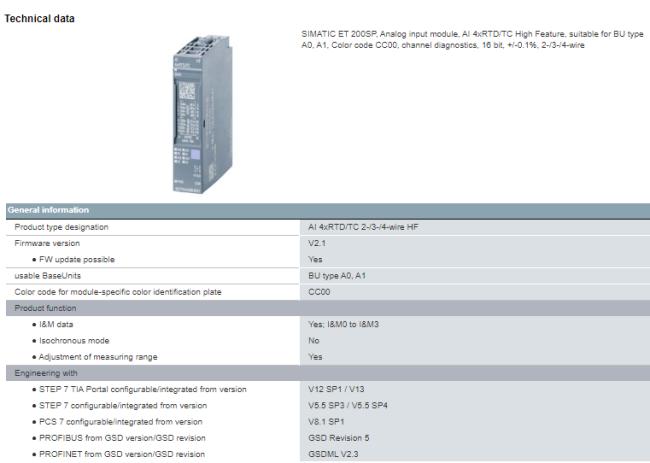This screenshot has width=650, height=463.
Task: Select the Yes; I&M0 to I&M3 value
Action: 349,324
